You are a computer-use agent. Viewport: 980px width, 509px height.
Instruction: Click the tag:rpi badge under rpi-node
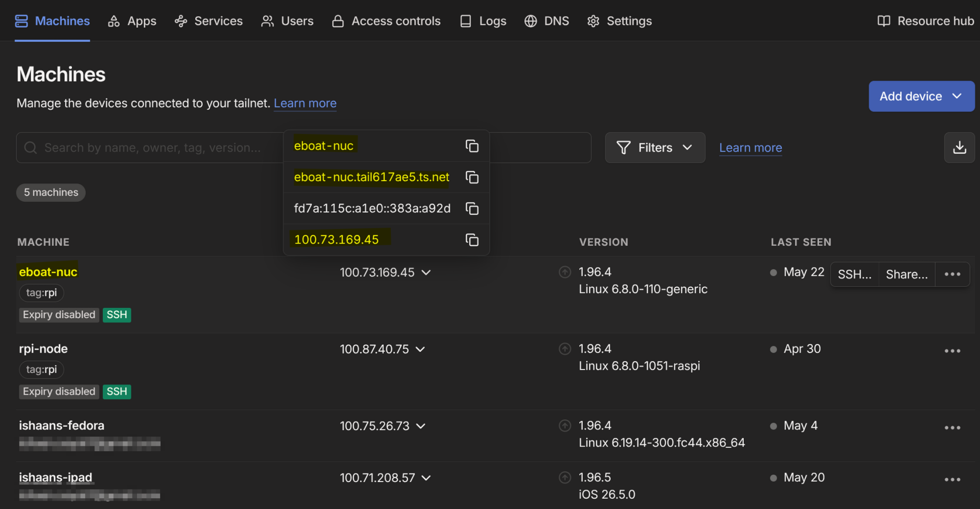[x=42, y=370]
